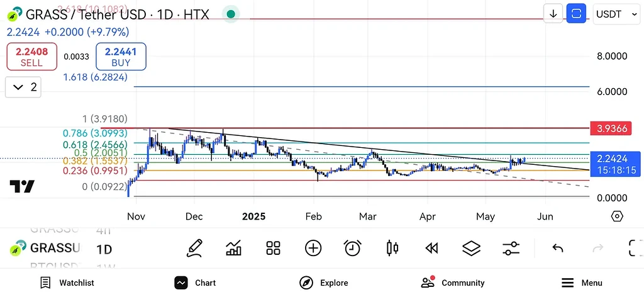Open the object tree layers icon
Screen dimensions: 644x297
point(471,248)
